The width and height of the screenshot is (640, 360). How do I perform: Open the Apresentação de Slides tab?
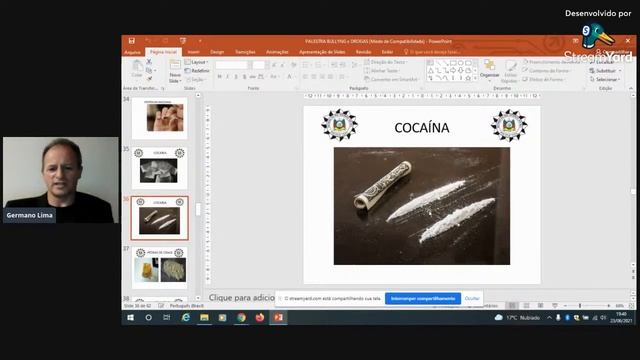tap(322, 52)
